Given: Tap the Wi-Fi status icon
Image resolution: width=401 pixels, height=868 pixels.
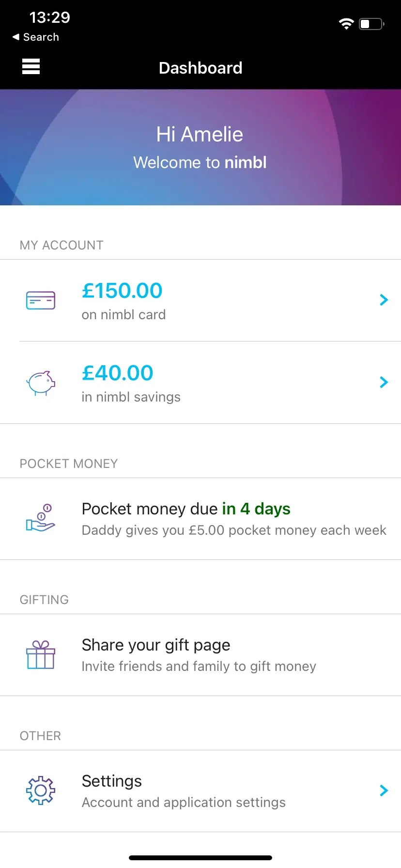Looking at the screenshot, I should (x=346, y=24).
